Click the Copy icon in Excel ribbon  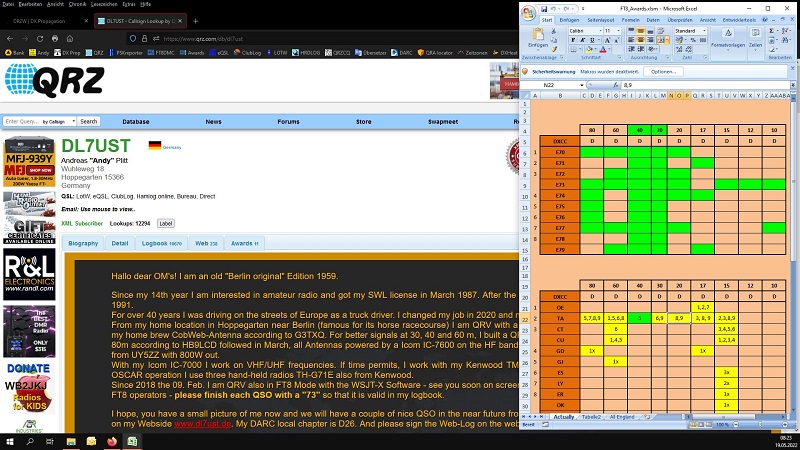click(x=554, y=40)
